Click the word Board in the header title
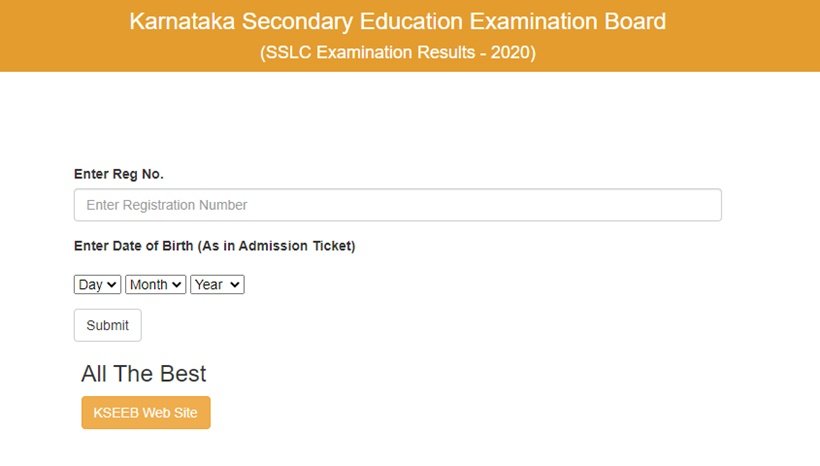The height and width of the screenshot is (466, 820). coord(634,21)
